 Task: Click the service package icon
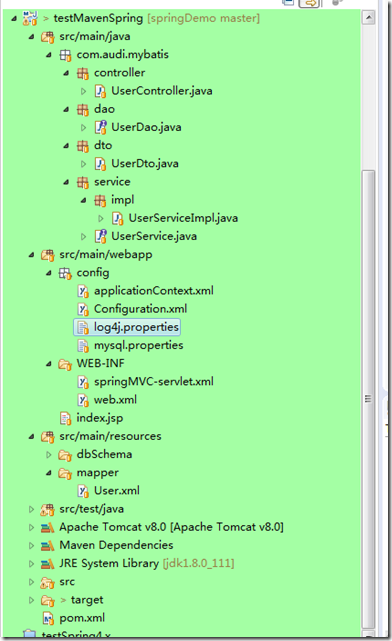83,182
